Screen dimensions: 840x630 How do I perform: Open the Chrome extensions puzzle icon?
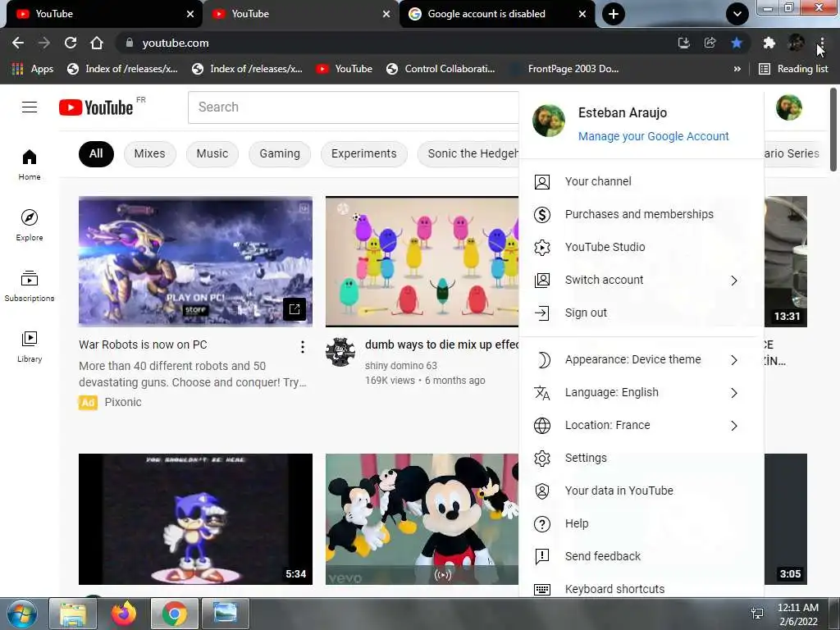[x=769, y=43]
